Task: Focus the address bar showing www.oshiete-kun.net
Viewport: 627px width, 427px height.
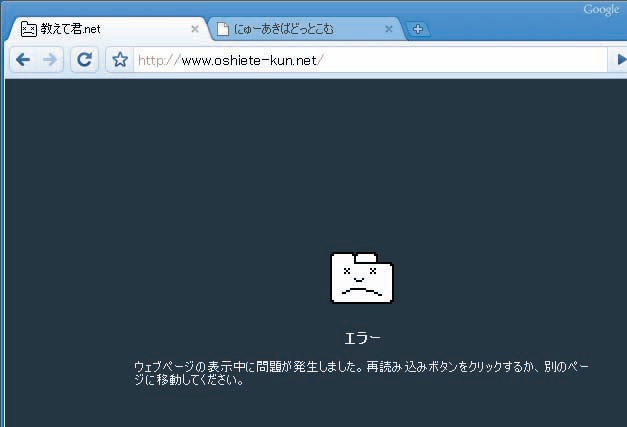Action: (x=370, y=60)
